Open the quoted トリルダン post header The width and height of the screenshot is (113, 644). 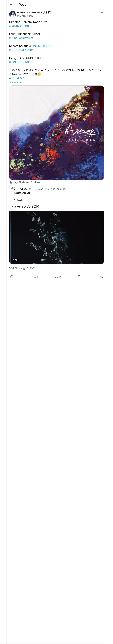tap(39, 189)
